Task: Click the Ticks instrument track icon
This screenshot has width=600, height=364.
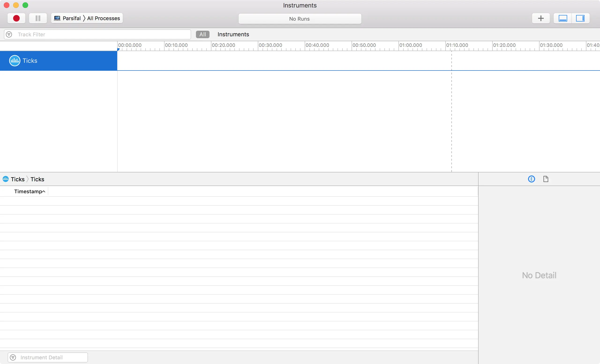Action: point(15,61)
